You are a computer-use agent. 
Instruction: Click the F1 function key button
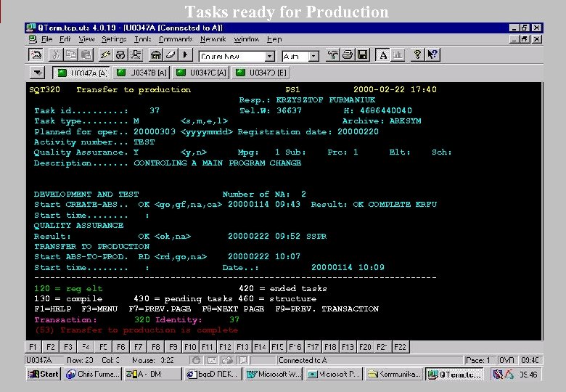pyautogui.click(x=33, y=347)
